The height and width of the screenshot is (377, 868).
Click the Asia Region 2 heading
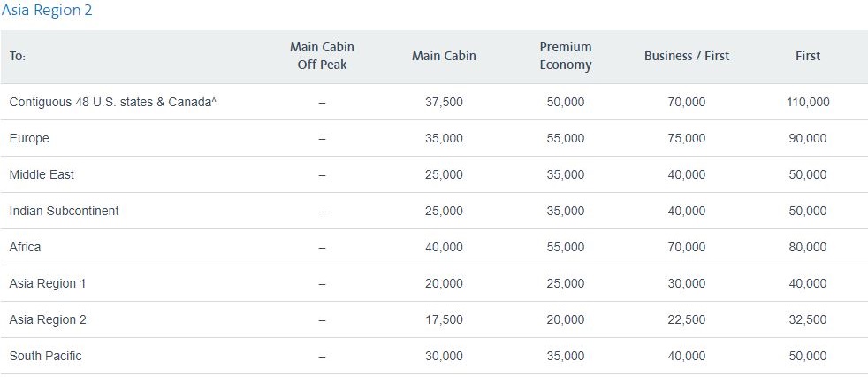[x=46, y=11]
